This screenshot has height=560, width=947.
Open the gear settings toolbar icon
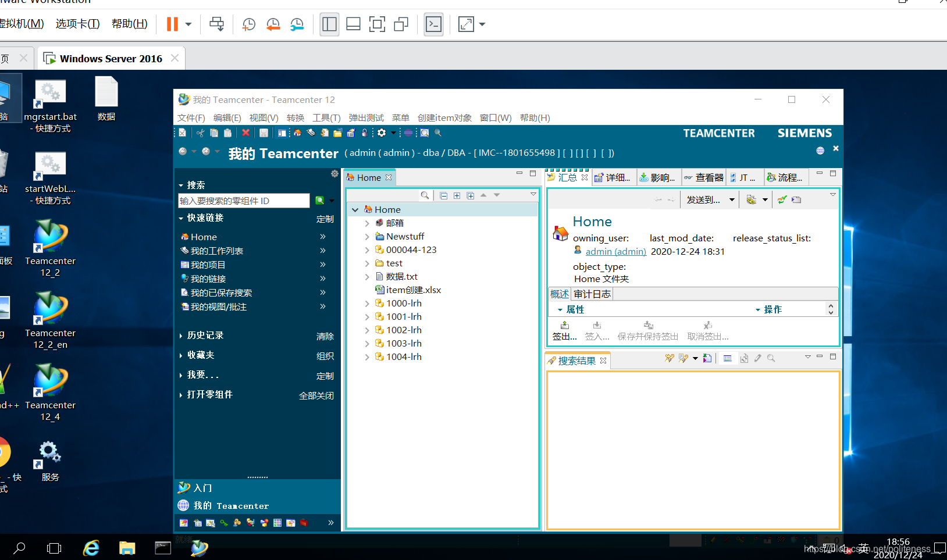[x=382, y=133]
